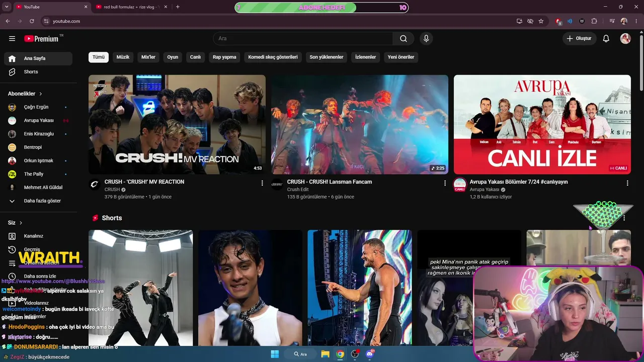The height and width of the screenshot is (362, 644).
Task: Open the Chrome tab search dropdown
Action: click(x=7, y=7)
